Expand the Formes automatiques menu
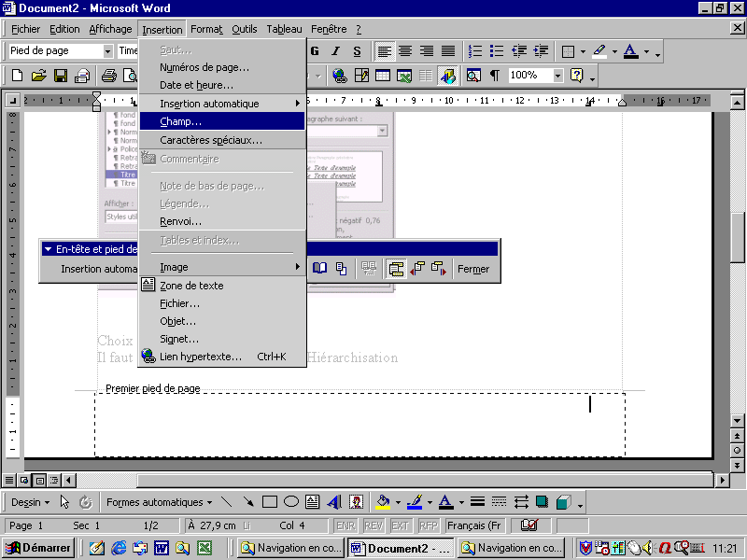 tap(159, 502)
